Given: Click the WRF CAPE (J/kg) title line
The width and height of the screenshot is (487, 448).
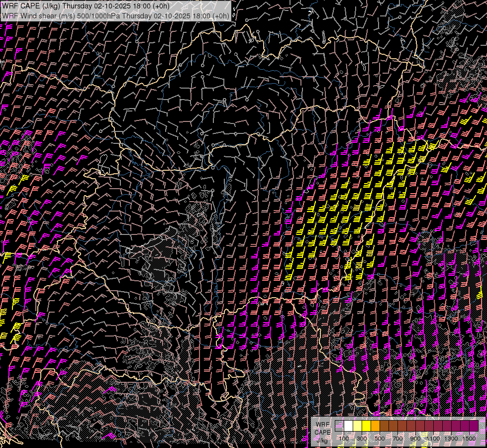Looking at the screenshot, I should [86, 6].
